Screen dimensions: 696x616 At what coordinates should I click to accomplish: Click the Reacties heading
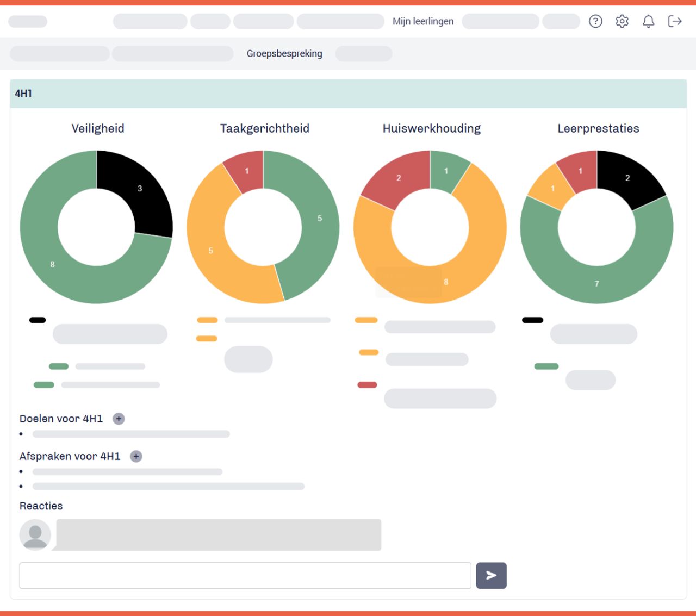(41, 506)
